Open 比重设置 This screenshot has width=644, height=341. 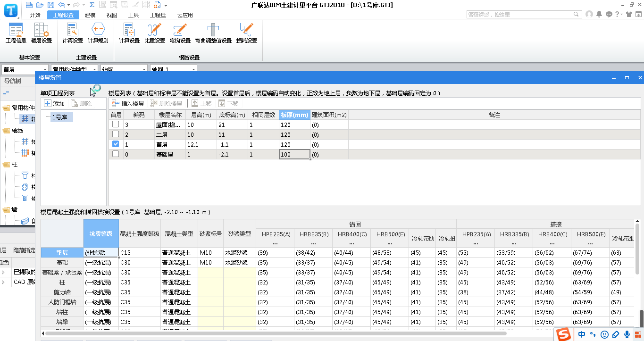click(155, 33)
